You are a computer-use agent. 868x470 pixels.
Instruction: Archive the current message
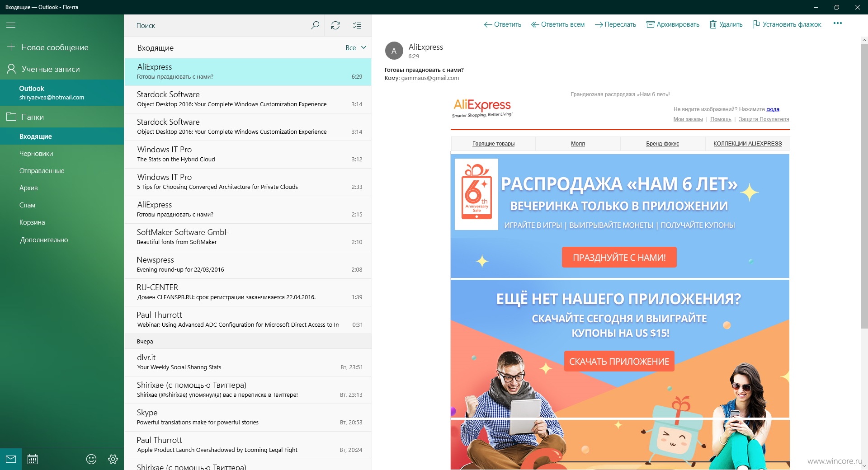coord(673,24)
